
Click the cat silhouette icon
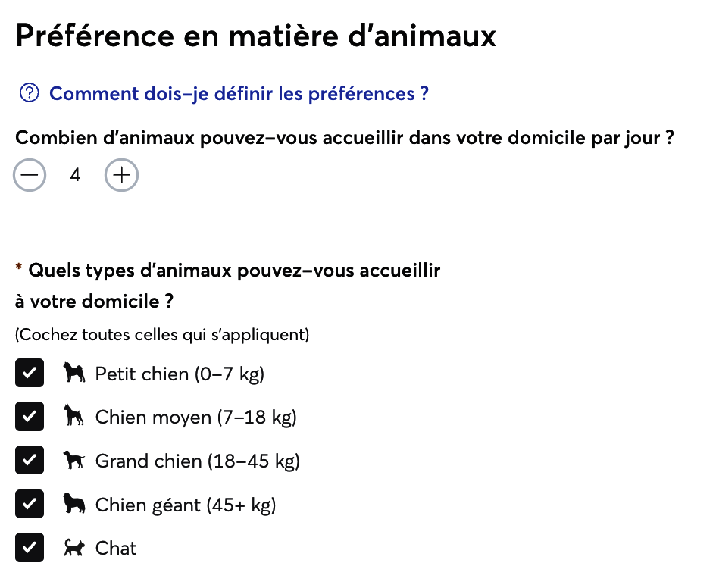click(x=74, y=547)
